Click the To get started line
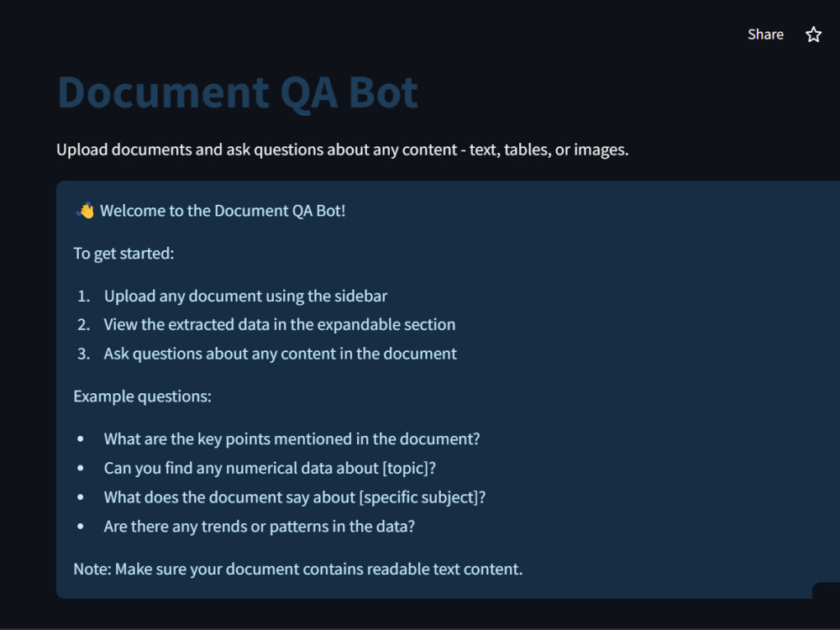 (123, 254)
